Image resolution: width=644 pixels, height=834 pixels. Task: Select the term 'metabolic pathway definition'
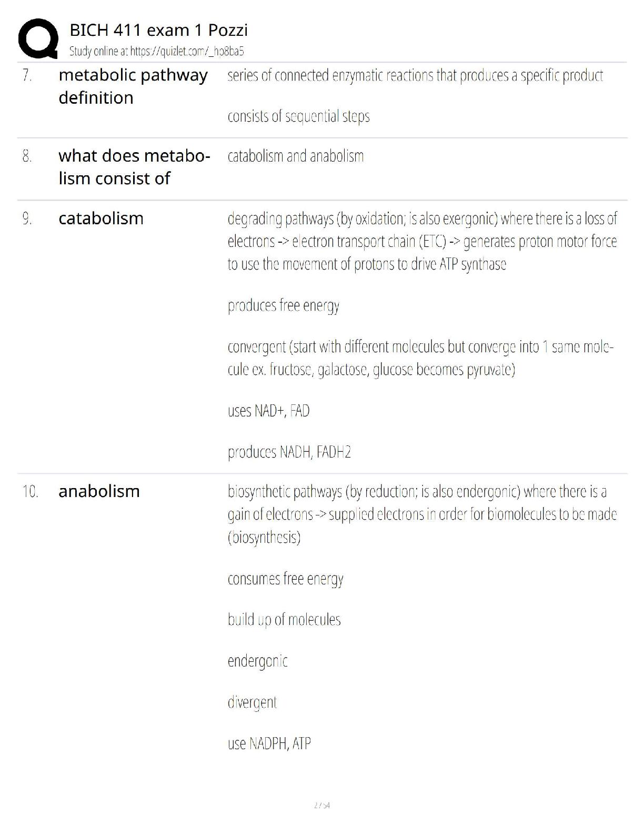point(133,86)
